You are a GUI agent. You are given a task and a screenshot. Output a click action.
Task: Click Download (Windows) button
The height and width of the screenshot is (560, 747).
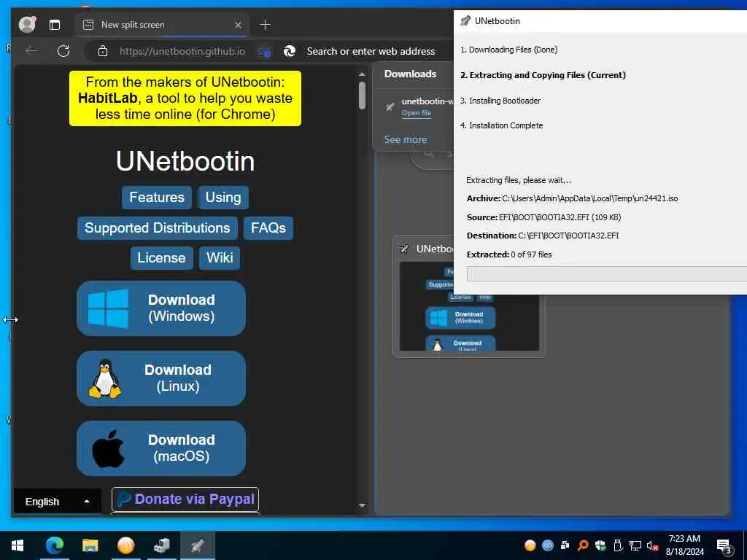(161, 308)
